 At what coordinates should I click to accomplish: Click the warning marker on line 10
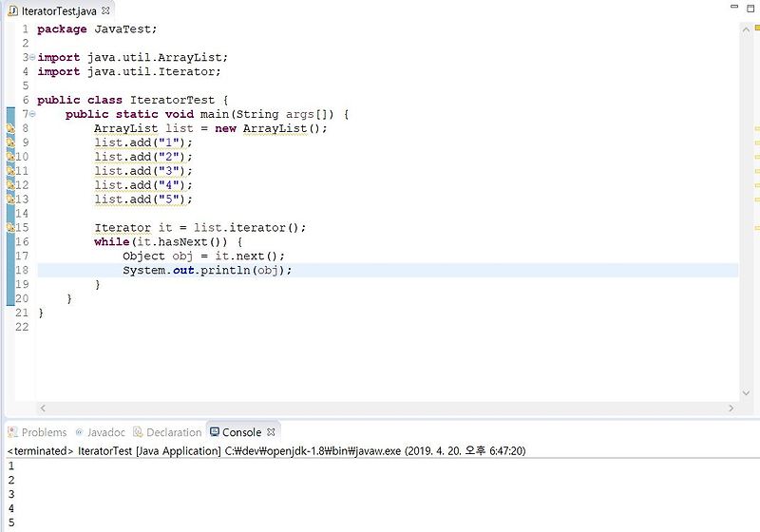click(x=10, y=157)
